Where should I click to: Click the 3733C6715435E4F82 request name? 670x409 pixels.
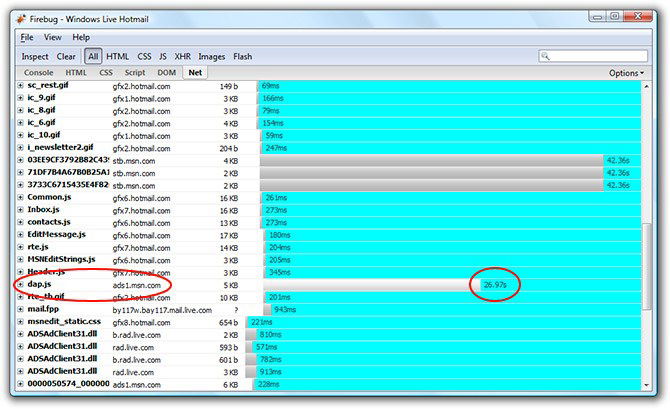68,185
